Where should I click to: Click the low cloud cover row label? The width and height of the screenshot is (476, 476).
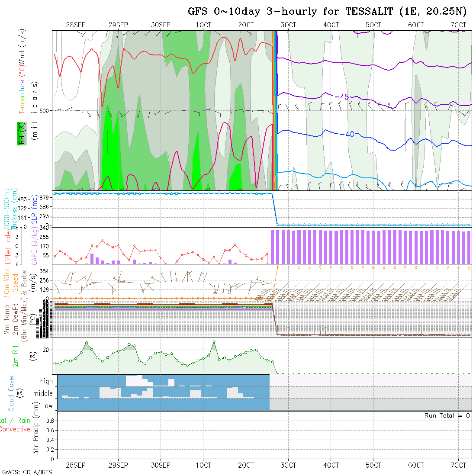48,406
